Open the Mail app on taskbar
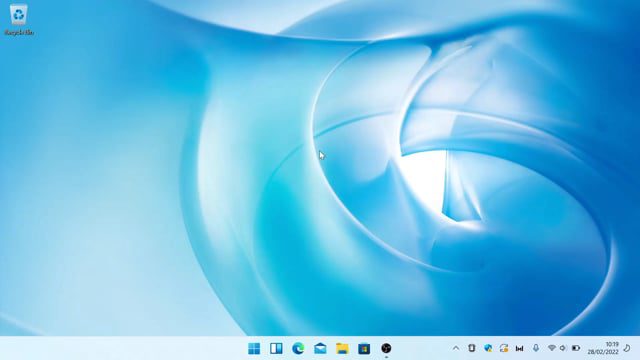Image resolution: width=640 pixels, height=360 pixels. point(320,348)
